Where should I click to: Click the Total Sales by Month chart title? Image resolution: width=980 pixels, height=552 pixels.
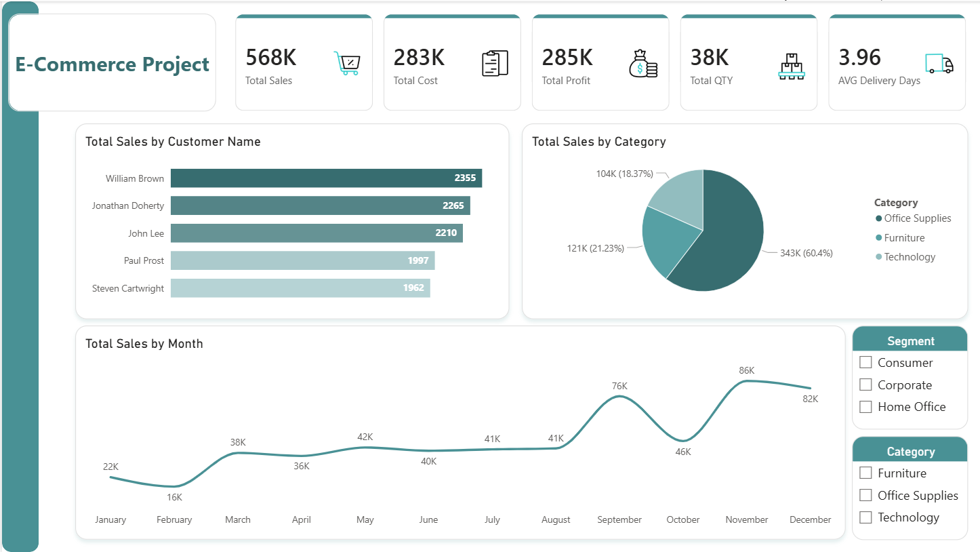click(x=144, y=344)
